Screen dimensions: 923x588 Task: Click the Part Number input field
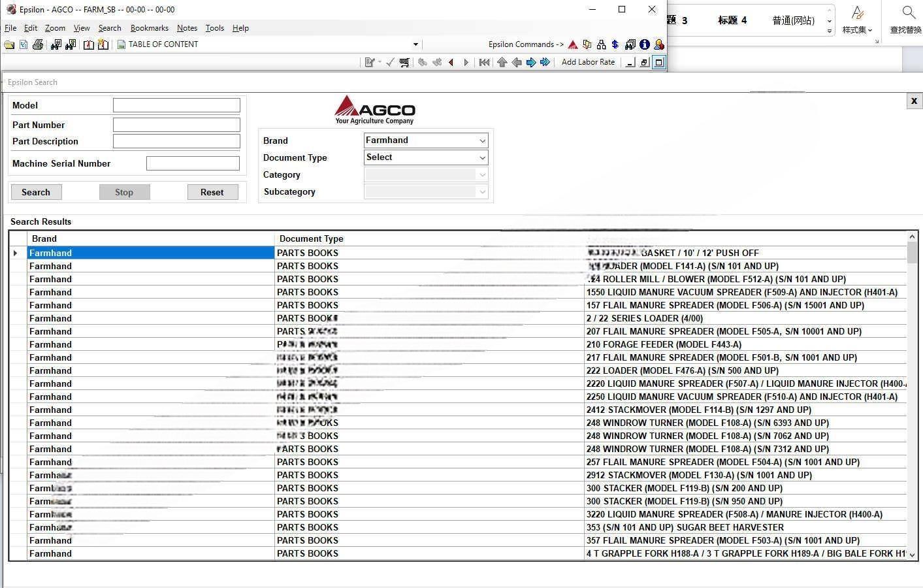(176, 125)
